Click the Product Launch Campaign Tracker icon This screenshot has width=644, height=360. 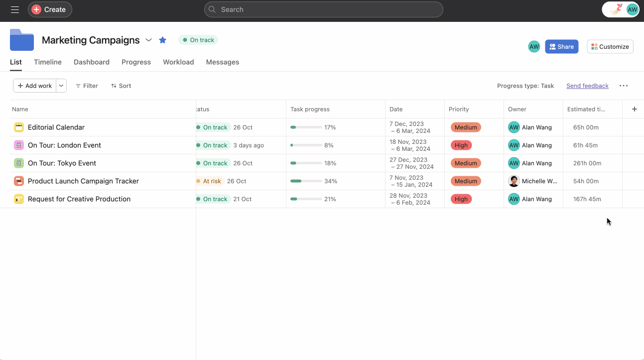(19, 181)
